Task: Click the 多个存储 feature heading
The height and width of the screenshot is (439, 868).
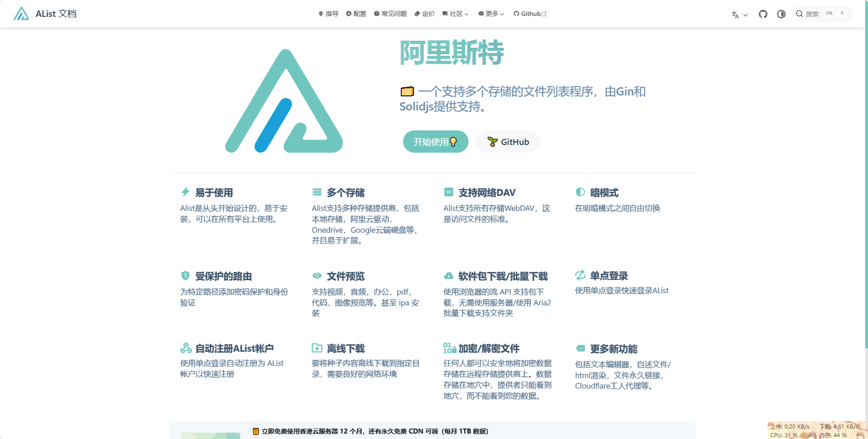Action: coord(345,193)
